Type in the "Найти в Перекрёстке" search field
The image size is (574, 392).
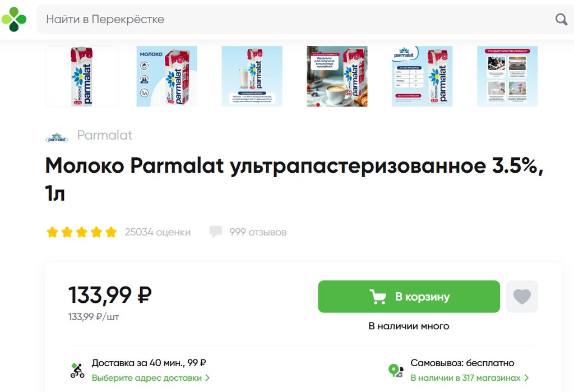[291, 20]
